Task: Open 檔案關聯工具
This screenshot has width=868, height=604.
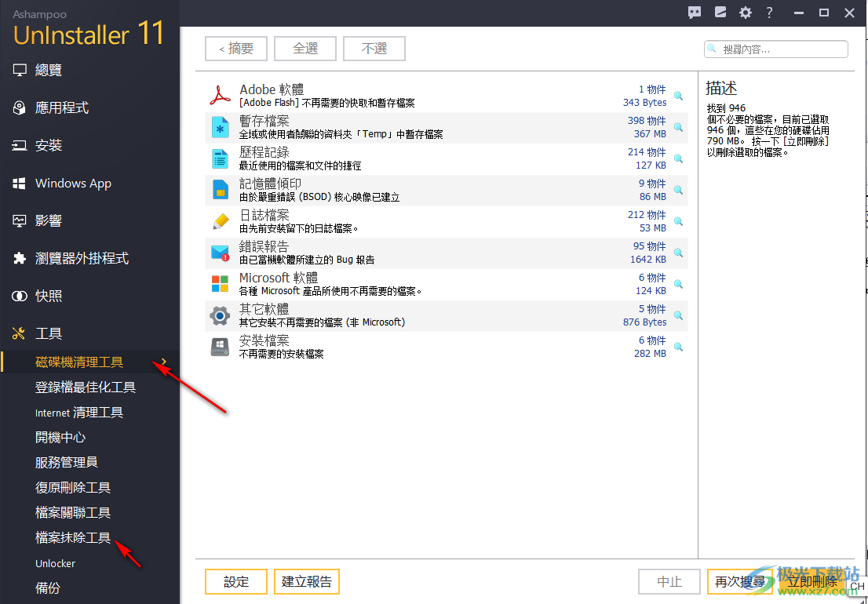Action: [73, 513]
